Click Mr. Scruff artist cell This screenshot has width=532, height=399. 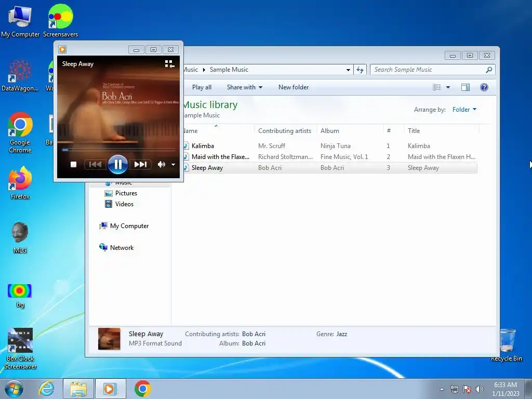click(271, 146)
